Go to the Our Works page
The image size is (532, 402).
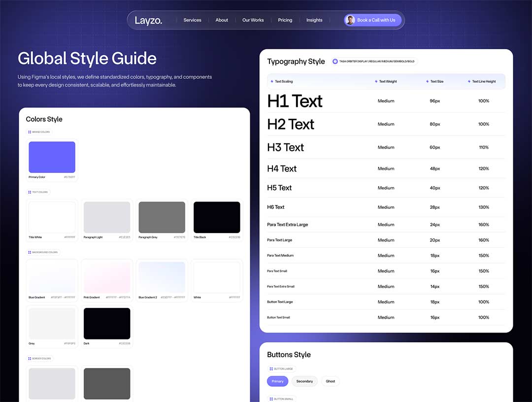[x=253, y=20]
